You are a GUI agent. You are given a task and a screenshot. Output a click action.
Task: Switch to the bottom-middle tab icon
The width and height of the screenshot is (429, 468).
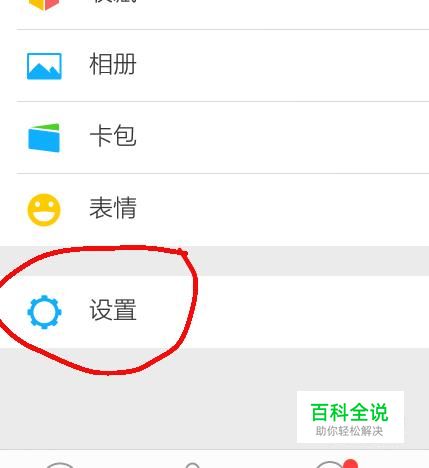point(193,465)
